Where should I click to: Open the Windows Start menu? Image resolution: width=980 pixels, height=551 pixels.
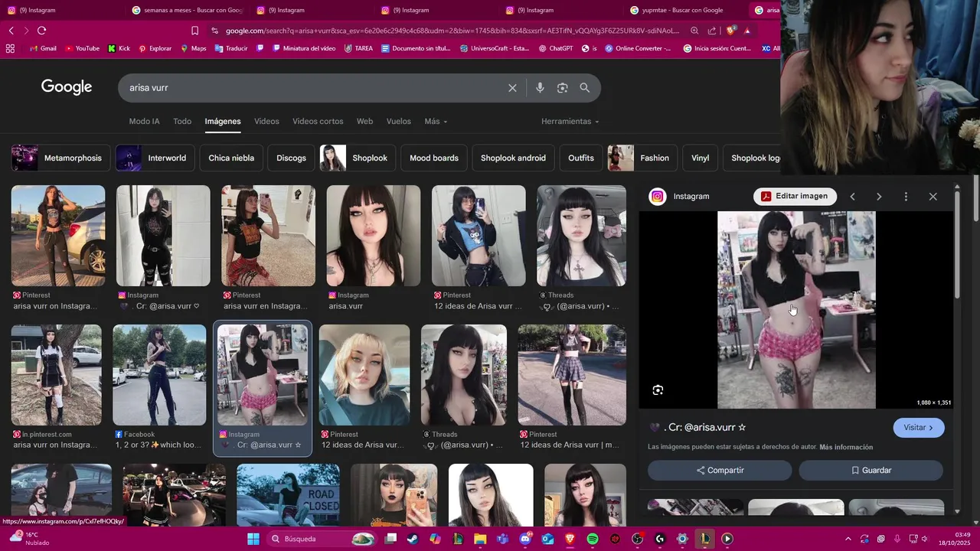click(x=253, y=539)
